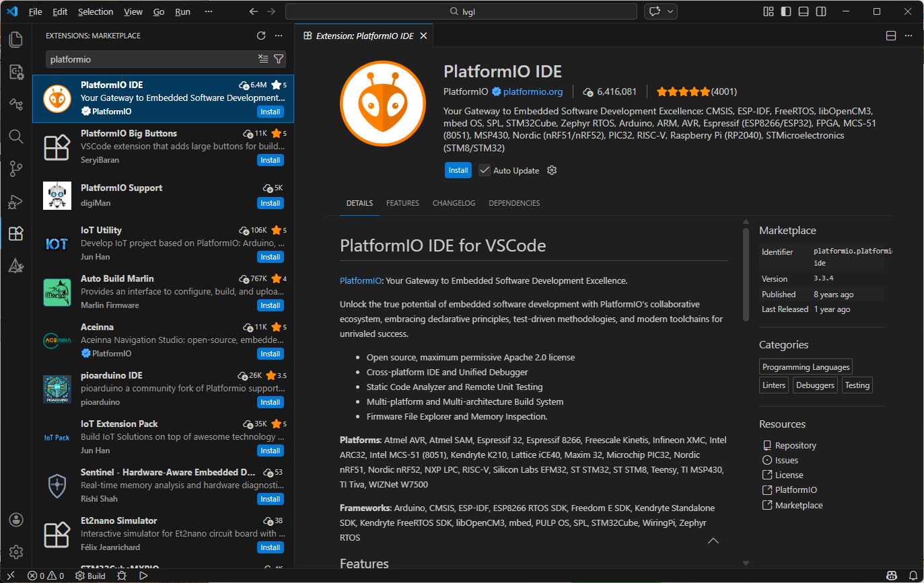Open extension settings gear next to Auto Update
The image size is (924, 583).
tap(552, 170)
